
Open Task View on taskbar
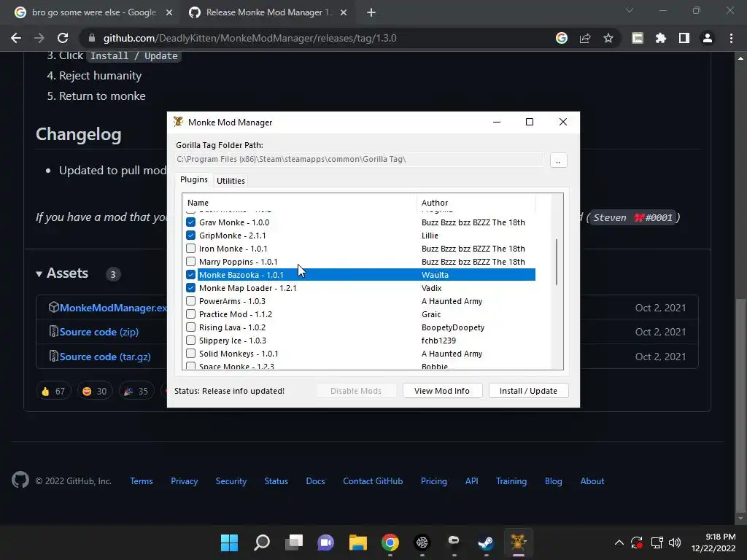point(294,542)
